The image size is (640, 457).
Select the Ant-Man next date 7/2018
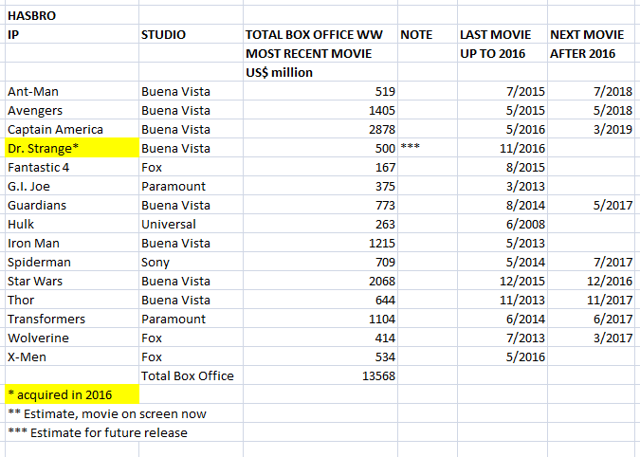point(591,91)
